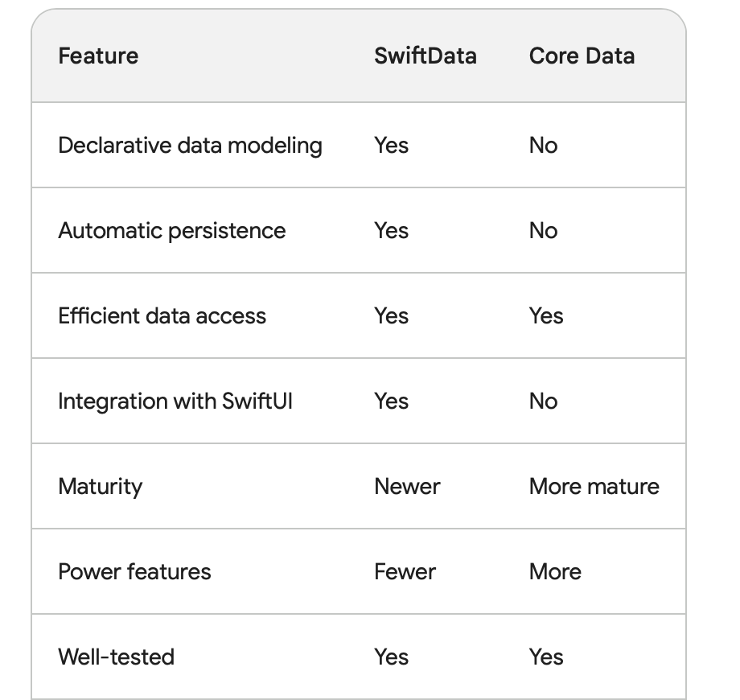Click Core Data's Yes for Efficient data access
The height and width of the screenshot is (700, 740).
coord(546,316)
